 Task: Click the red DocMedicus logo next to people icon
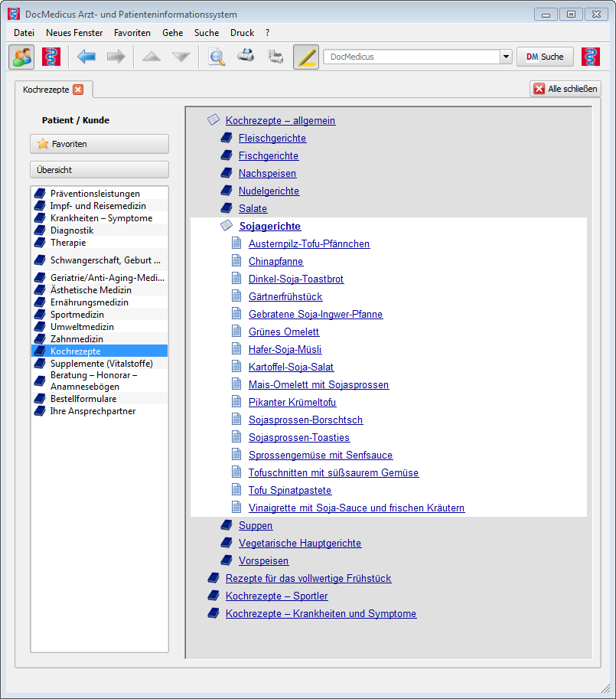pyautogui.click(x=51, y=57)
